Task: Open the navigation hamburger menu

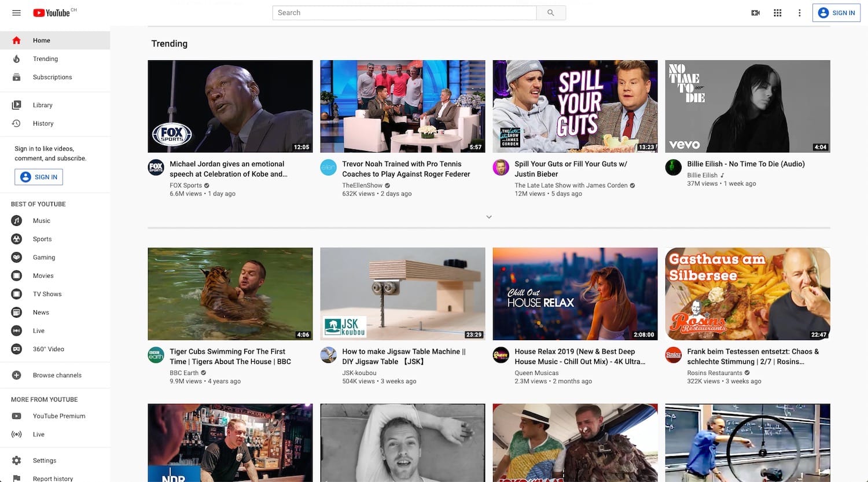Action: (x=16, y=12)
